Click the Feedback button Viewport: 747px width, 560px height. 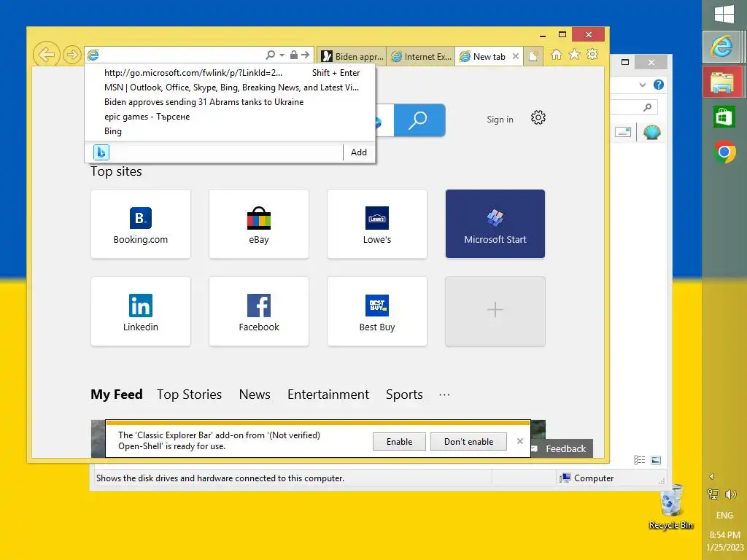coord(562,448)
